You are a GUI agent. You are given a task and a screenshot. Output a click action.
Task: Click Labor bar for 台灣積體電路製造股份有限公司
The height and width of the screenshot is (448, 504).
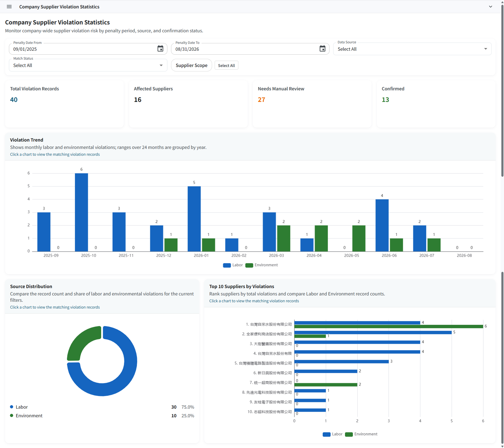pyautogui.click(x=341, y=362)
